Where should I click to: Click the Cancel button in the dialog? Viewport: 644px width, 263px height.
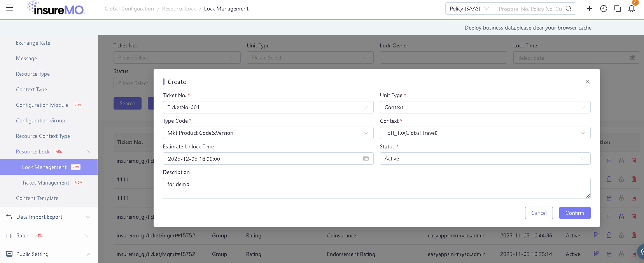(539, 213)
